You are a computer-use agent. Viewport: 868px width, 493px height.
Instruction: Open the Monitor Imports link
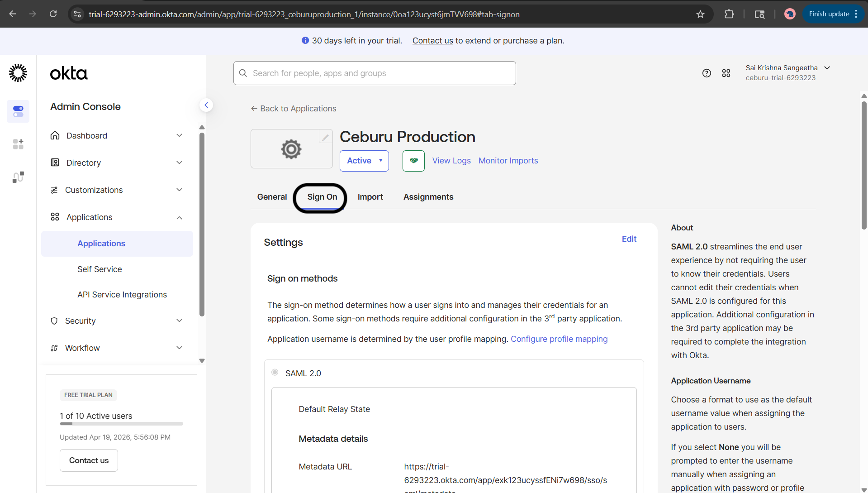pos(508,161)
